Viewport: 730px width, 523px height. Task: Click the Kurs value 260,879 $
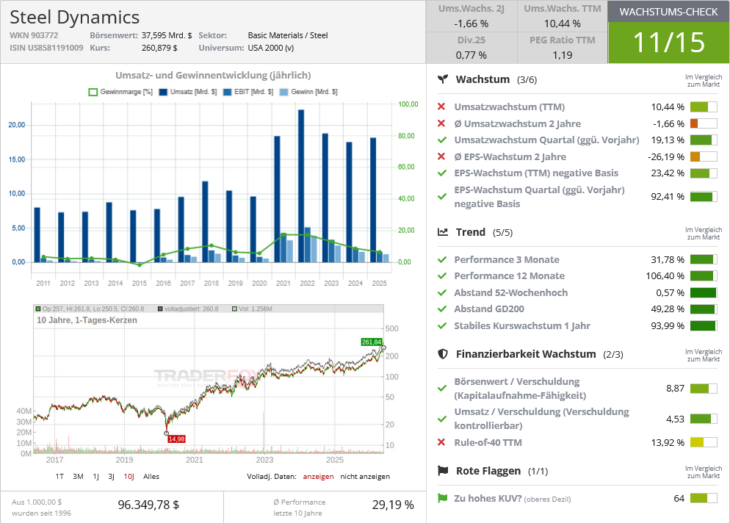click(x=159, y=48)
